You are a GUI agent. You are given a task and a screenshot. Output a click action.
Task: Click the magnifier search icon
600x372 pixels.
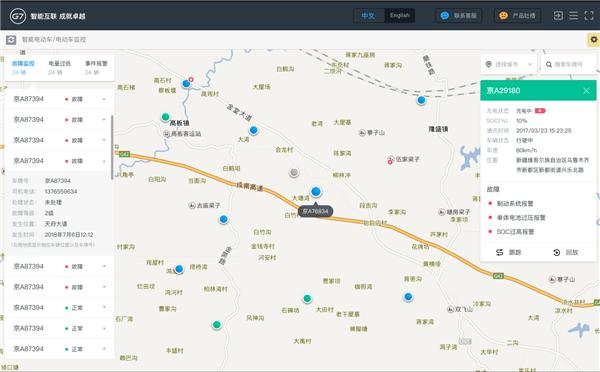pos(549,65)
